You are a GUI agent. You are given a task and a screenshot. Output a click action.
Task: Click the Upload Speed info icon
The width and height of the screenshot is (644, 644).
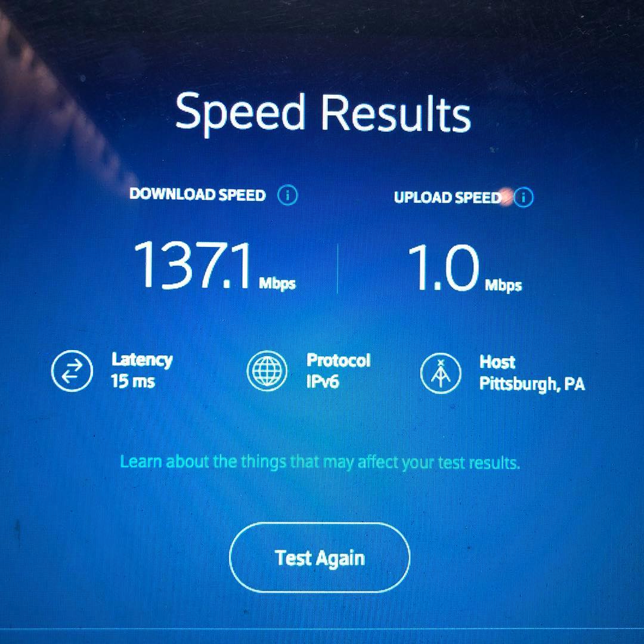click(x=524, y=197)
